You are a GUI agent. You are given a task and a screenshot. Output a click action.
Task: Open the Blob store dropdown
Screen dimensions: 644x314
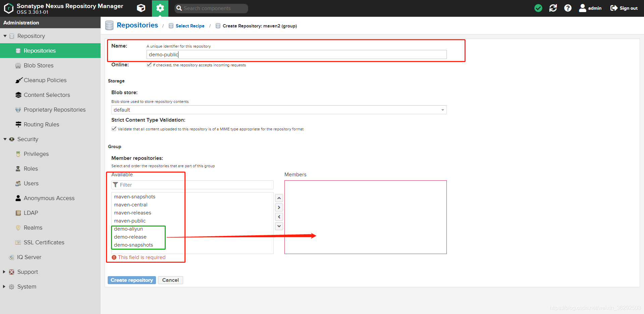279,110
